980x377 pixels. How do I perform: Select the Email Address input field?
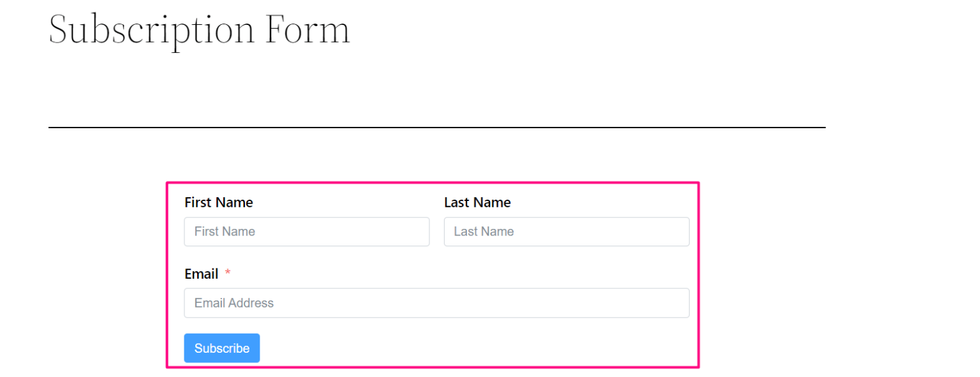pyautogui.click(x=436, y=303)
